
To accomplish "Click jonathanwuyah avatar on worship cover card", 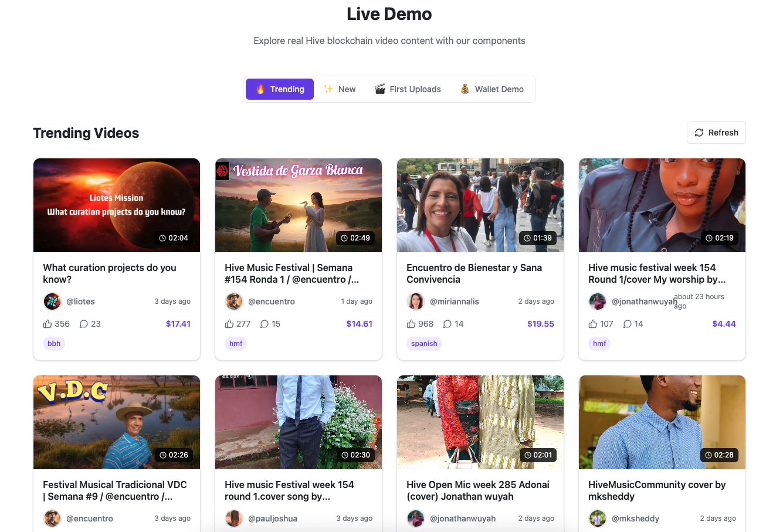I will (x=598, y=301).
